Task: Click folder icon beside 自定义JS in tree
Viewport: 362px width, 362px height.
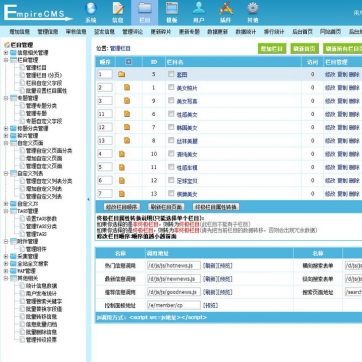Action: coord(13,204)
